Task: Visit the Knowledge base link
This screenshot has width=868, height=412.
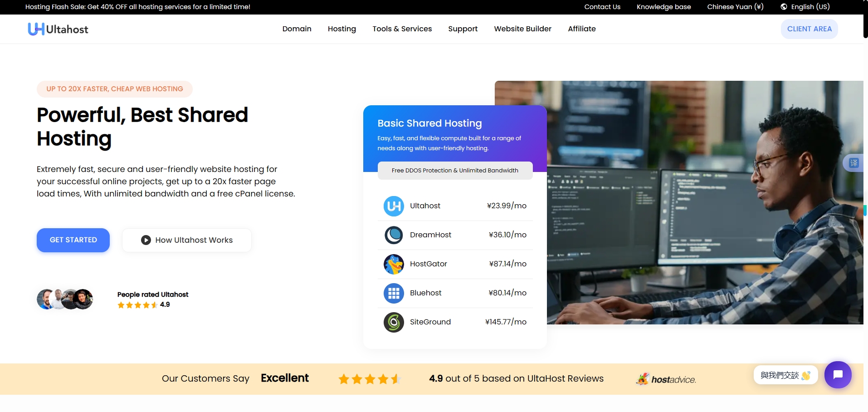Action: point(663,7)
